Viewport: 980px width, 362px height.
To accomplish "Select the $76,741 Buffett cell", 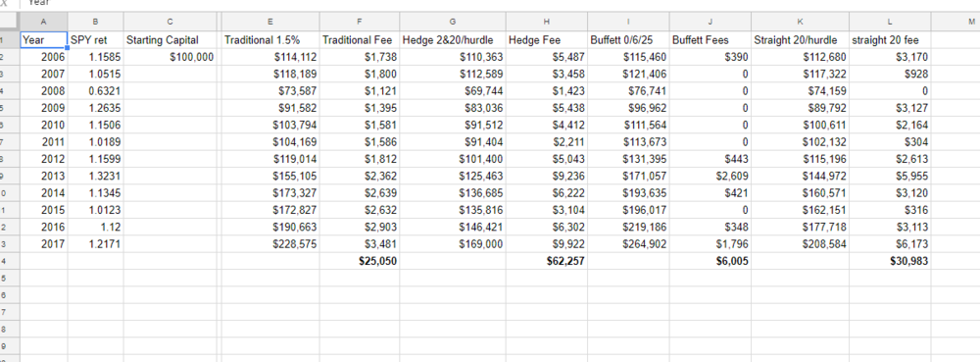I will point(628,91).
